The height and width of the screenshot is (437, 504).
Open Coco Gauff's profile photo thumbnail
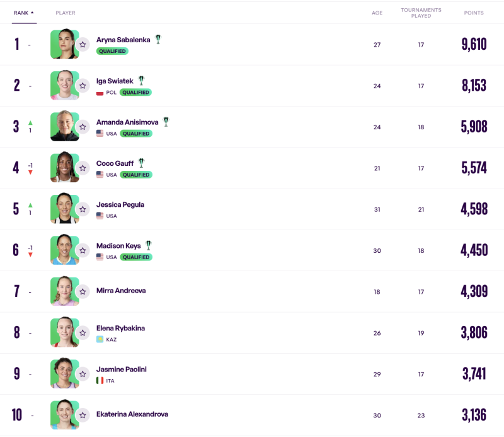point(63,168)
